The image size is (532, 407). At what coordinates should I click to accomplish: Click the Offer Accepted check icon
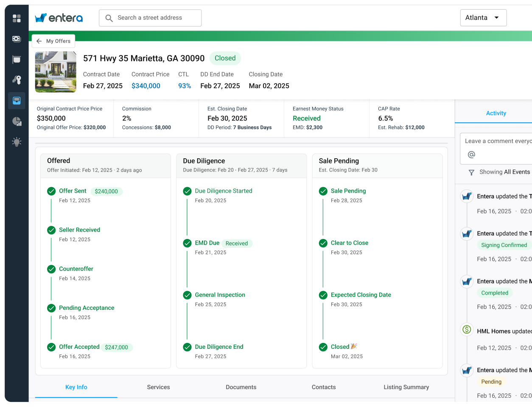coord(51,347)
